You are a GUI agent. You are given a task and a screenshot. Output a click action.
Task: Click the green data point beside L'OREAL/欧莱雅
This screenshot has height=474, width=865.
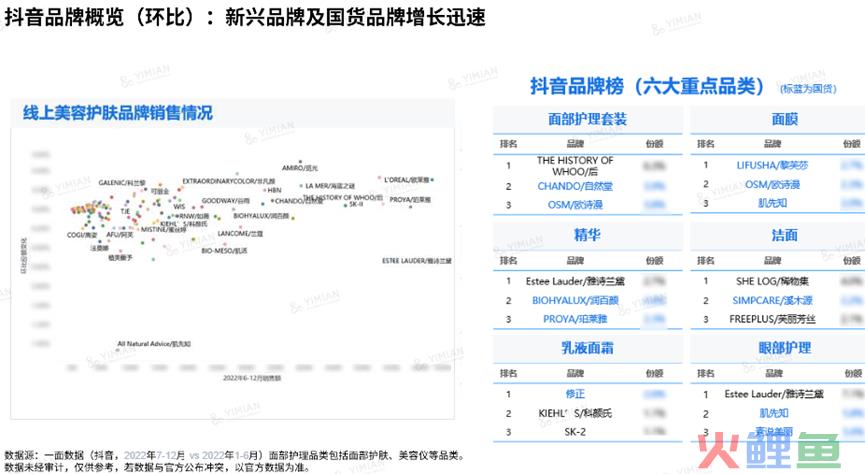[x=432, y=180]
